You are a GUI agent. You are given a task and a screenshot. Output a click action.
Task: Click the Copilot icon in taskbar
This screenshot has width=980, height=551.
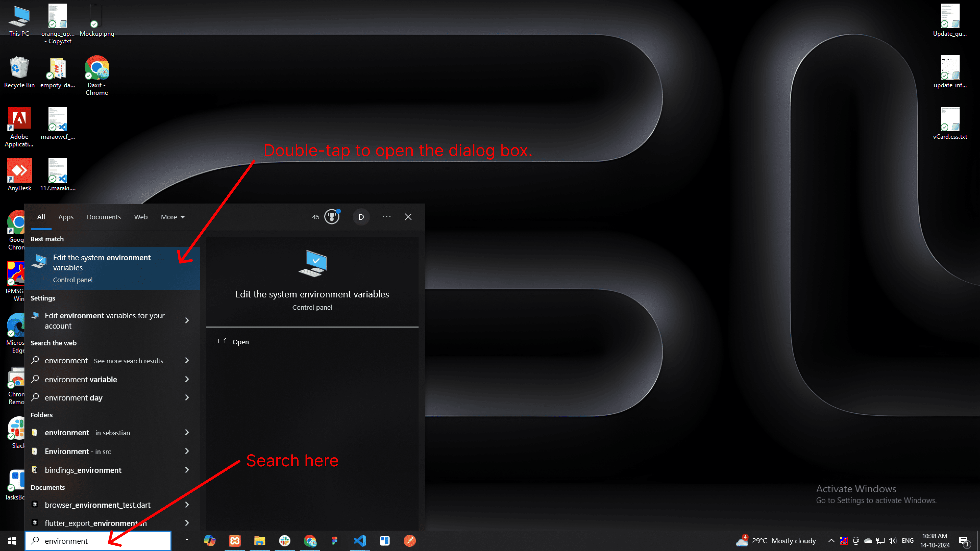tap(210, 541)
